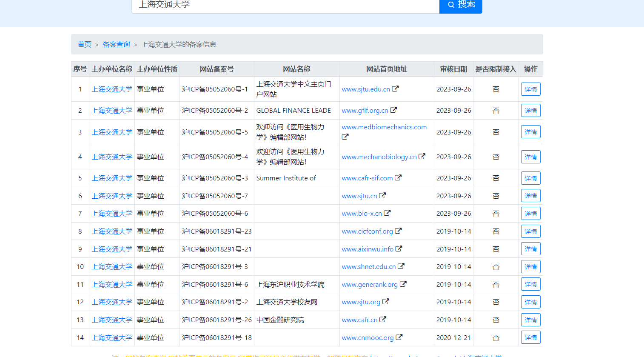
Task: Open 详情 for row 11 上海东沪职业技术学院
Action: 530,284
